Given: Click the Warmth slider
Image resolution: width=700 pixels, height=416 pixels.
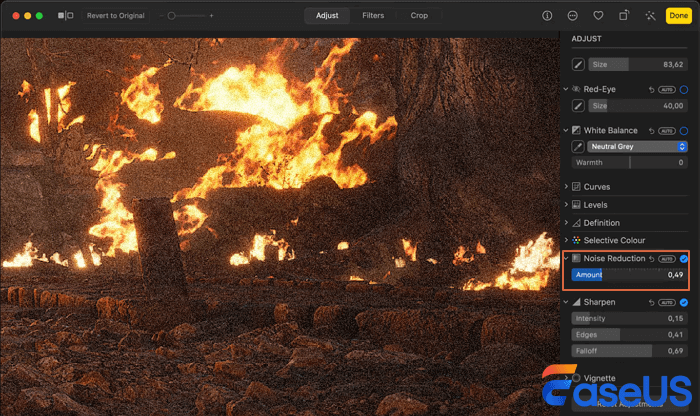Looking at the screenshot, I should (x=629, y=162).
